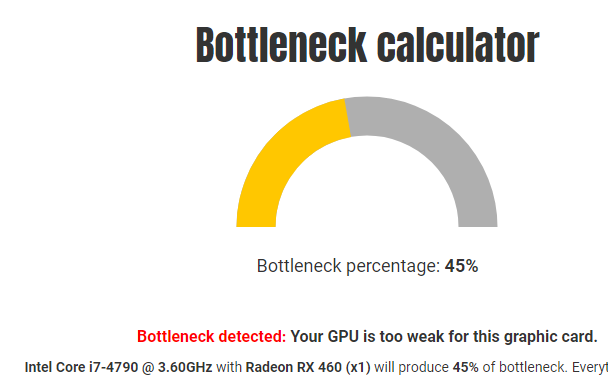608x380 pixels.
Task: Click the Bottleneck calculator heading
Action: (x=367, y=45)
